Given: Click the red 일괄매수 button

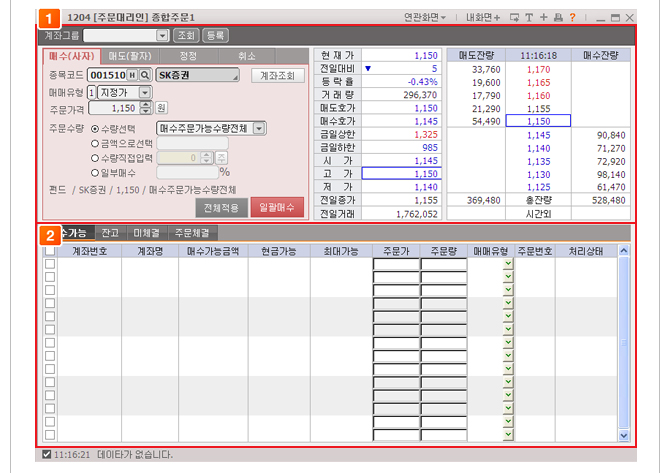Looking at the screenshot, I should [x=277, y=208].
